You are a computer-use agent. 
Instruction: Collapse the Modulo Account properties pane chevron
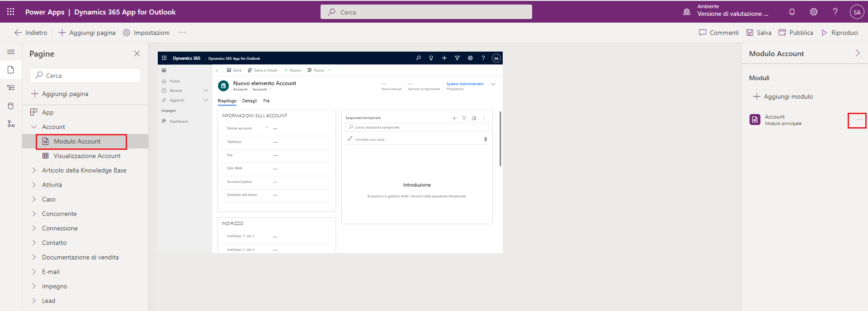click(x=858, y=53)
